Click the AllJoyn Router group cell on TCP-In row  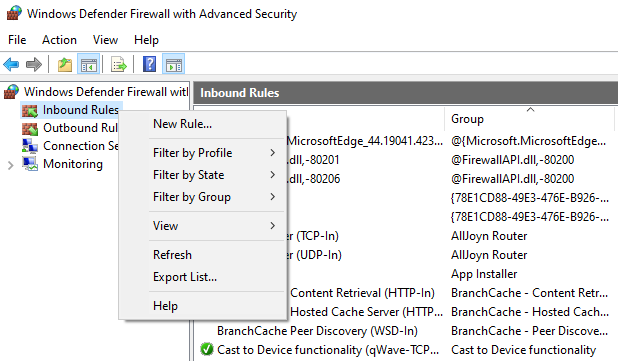(x=489, y=236)
